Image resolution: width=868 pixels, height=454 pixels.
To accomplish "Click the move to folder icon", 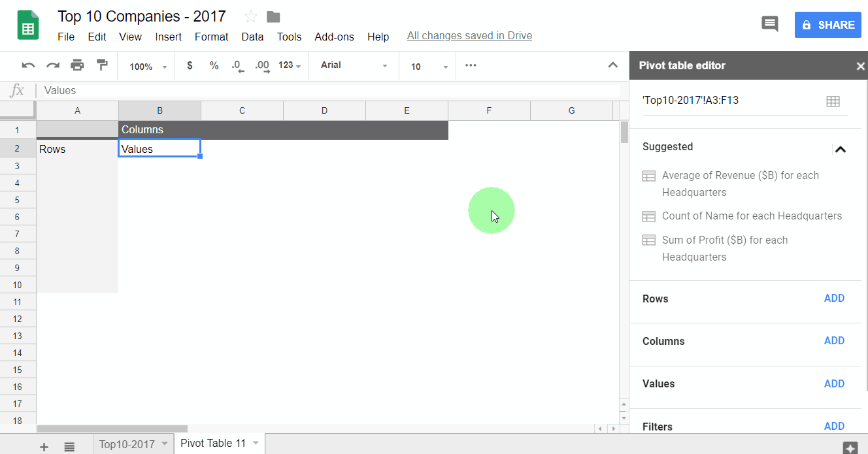I will click(273, 17).
